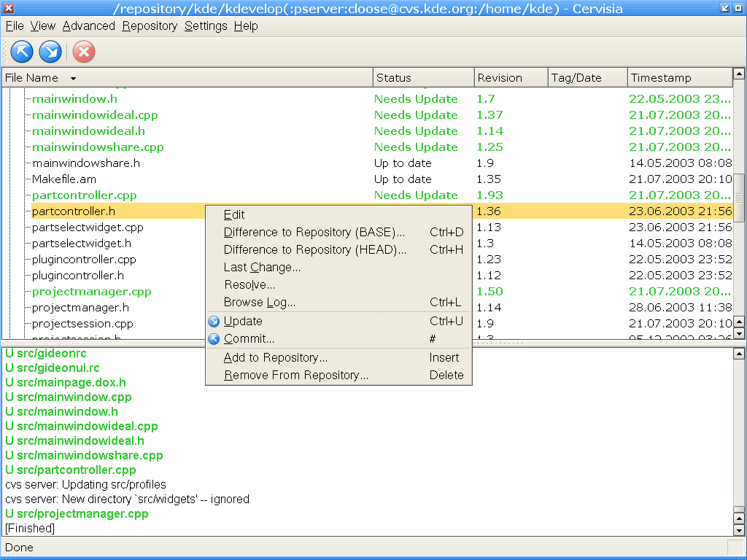Choose Browse Log from the context menu

pos(338,303)
